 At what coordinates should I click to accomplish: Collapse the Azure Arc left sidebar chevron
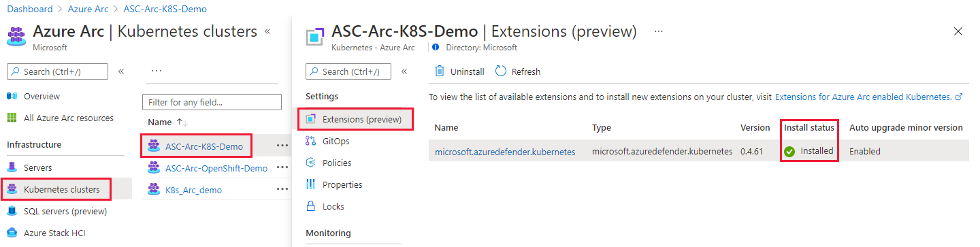[121, 71]
